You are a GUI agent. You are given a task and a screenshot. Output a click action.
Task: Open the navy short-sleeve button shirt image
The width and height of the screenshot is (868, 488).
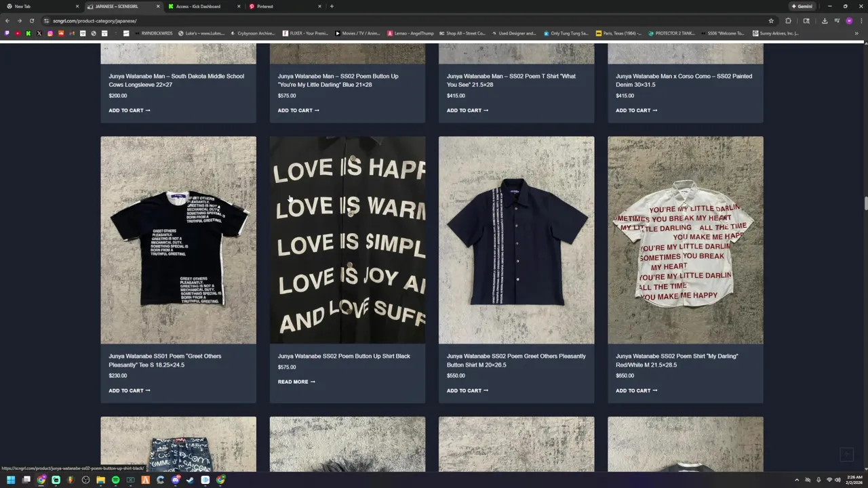pos(516,240)
